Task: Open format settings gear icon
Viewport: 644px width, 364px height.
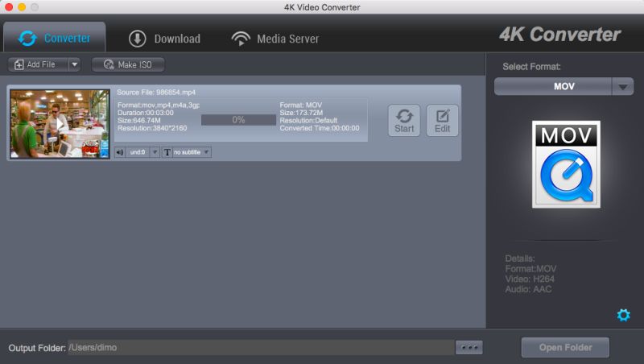Action: (x=623, y=315)
